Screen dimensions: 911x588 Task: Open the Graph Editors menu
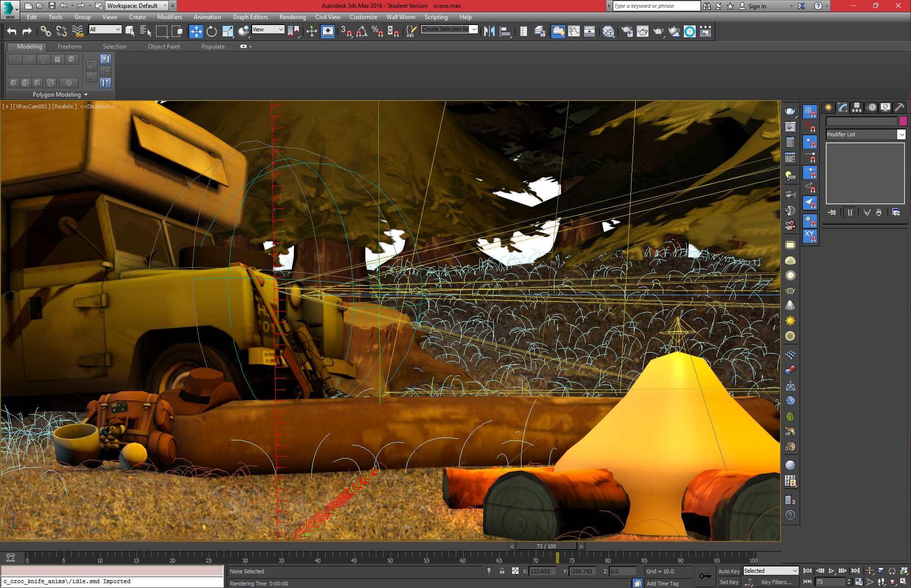coord(250,17)
